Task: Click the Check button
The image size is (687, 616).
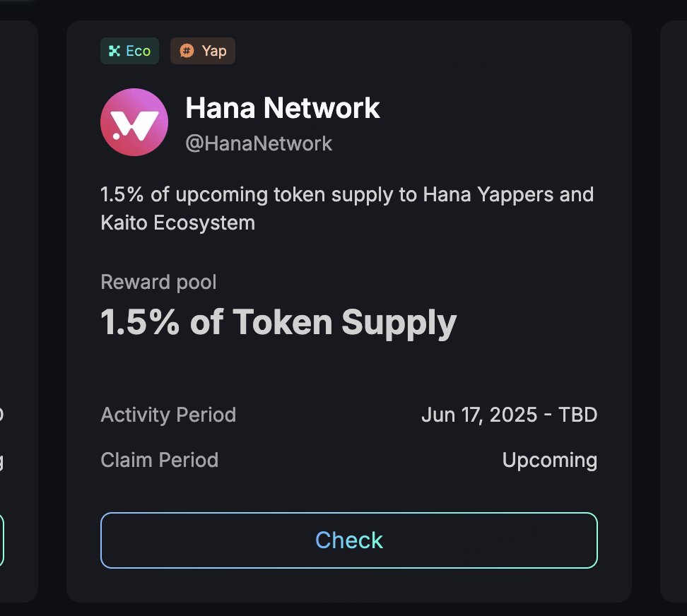Action: tap(348, 540)
